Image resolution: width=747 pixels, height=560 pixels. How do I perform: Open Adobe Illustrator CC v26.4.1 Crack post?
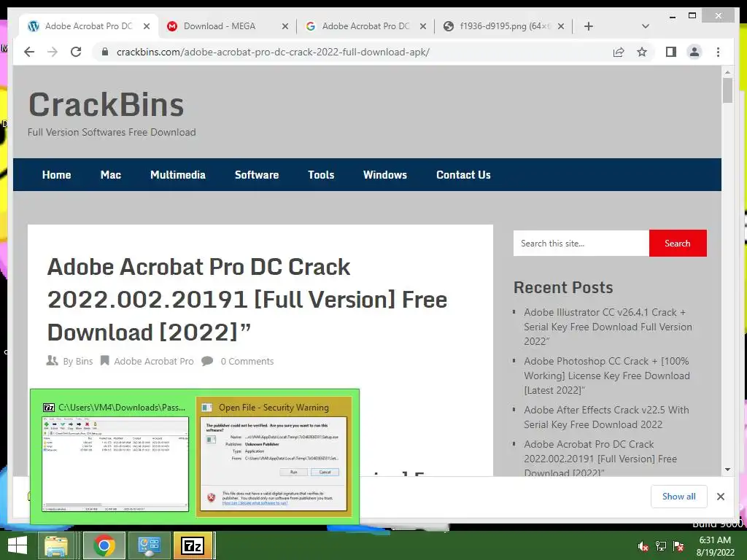pos(608,327)
